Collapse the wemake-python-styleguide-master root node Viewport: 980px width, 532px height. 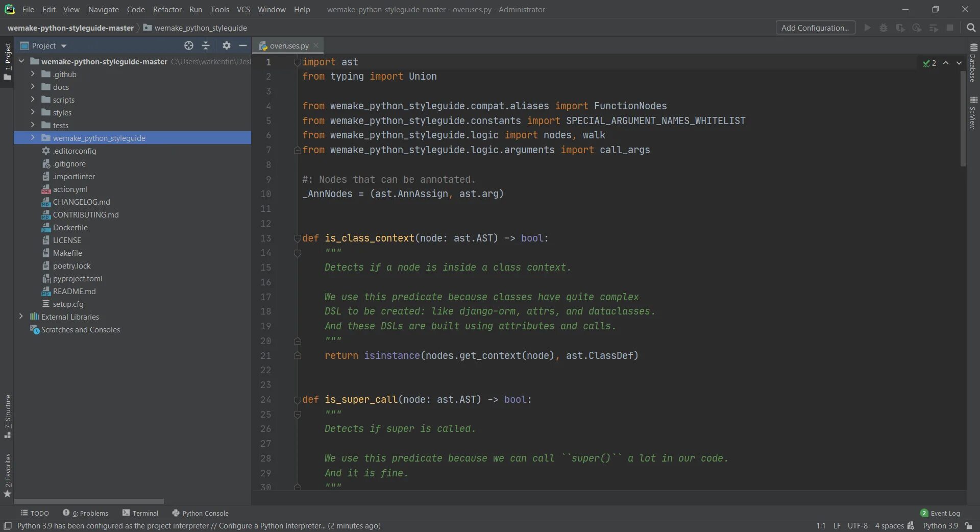pos(21,61)
